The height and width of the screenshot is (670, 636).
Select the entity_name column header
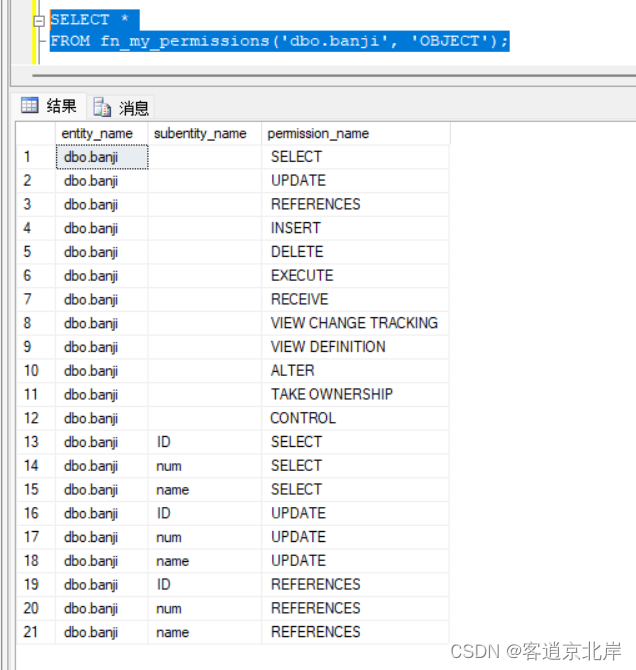(102, 134)
